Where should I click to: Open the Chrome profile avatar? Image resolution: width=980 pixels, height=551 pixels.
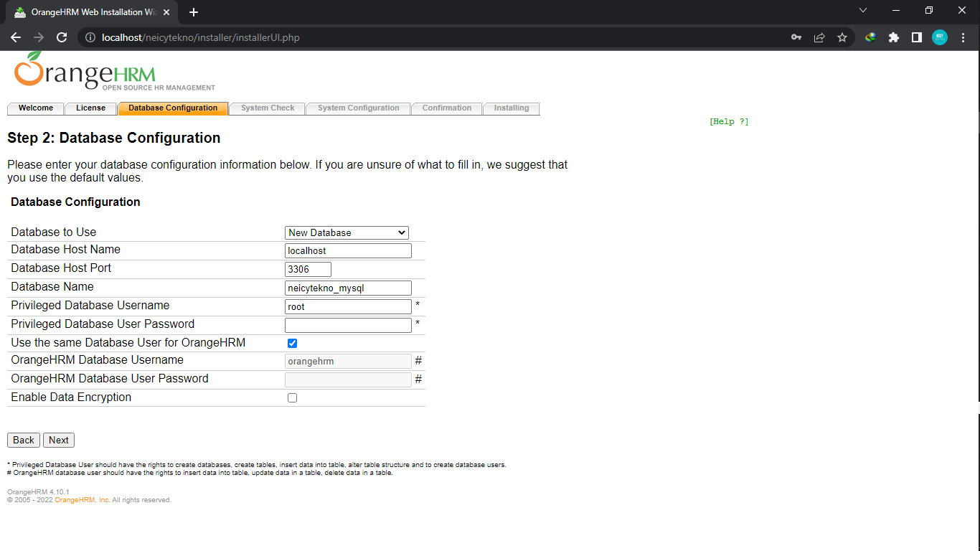coord(940,37)
